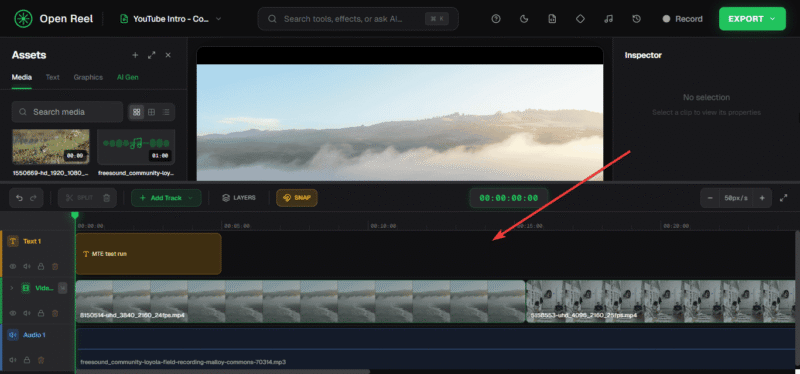
Task: Open the help question mark icon
Action: tap(496, 19)
